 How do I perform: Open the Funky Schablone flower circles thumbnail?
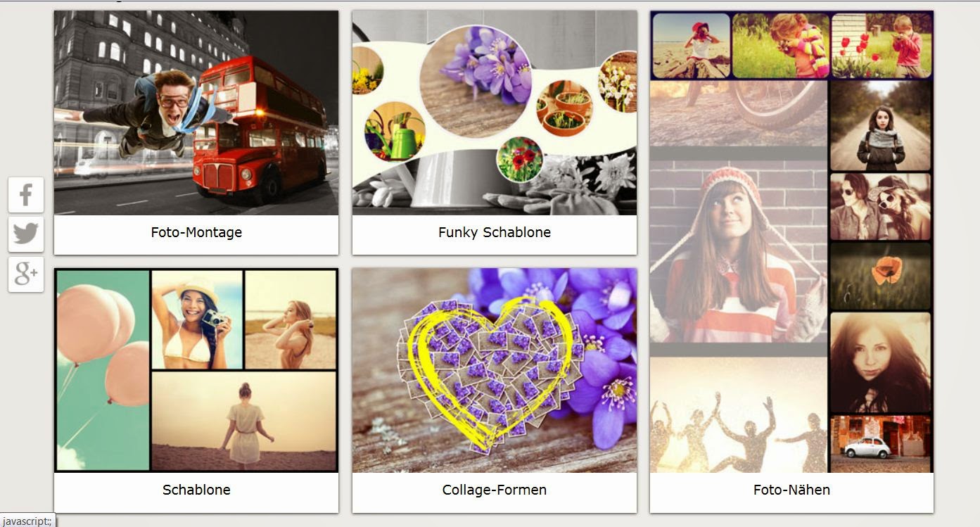[x=495, y=113]
